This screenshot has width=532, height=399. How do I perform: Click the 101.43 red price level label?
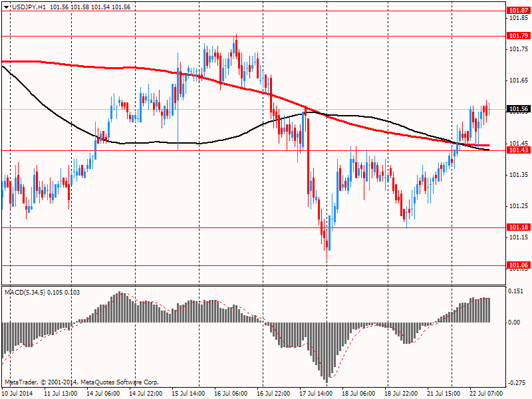519,150
